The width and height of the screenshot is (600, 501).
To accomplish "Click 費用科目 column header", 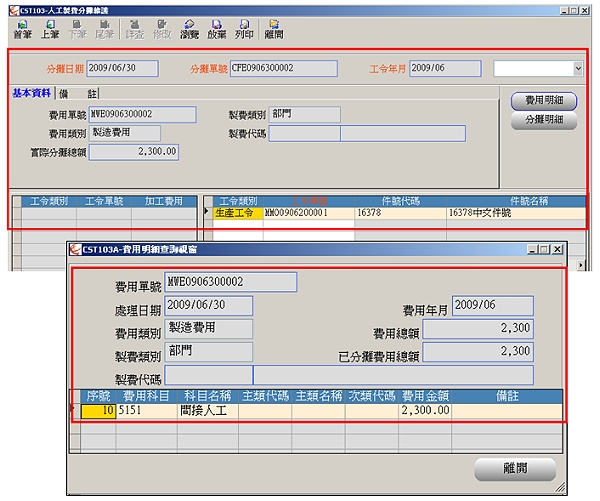I will pos(147,396).
